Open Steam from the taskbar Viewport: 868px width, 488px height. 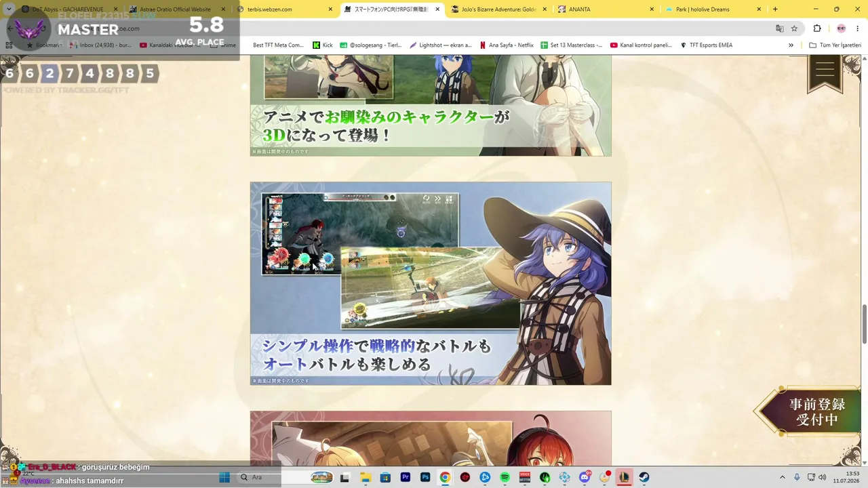pos(644,477)
